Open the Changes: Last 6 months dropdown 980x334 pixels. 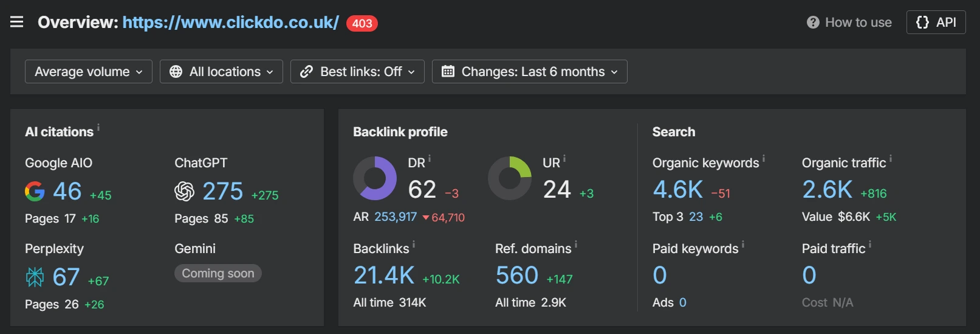pos(530,72)
